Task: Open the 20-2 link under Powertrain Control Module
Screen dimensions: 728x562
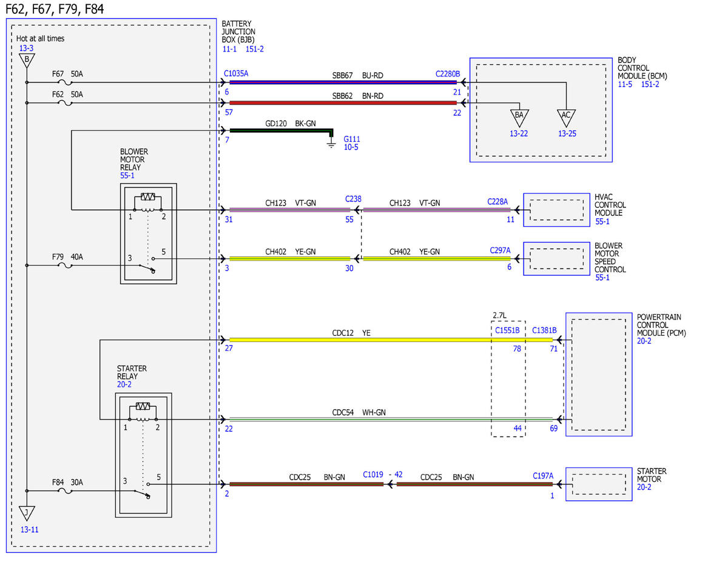Action: (644, 341)
